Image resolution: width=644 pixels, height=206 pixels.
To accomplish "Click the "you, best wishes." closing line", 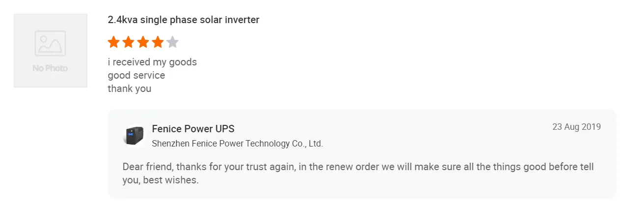I will coord(161,180).
